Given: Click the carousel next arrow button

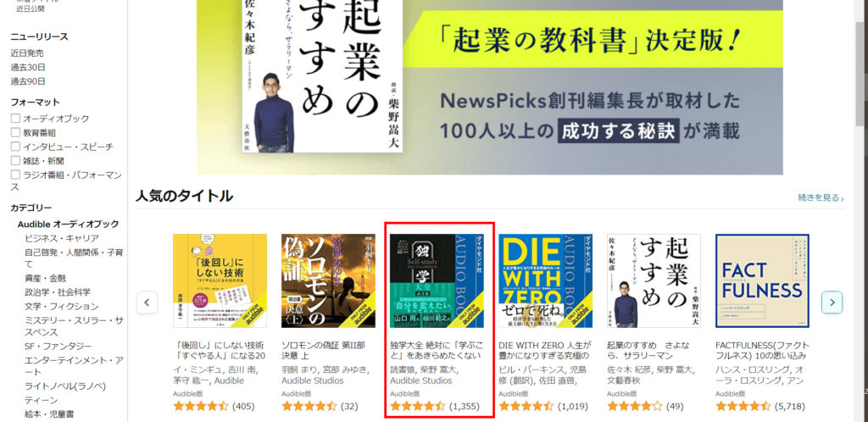Looking at the screenshot, I should [832, 303].
